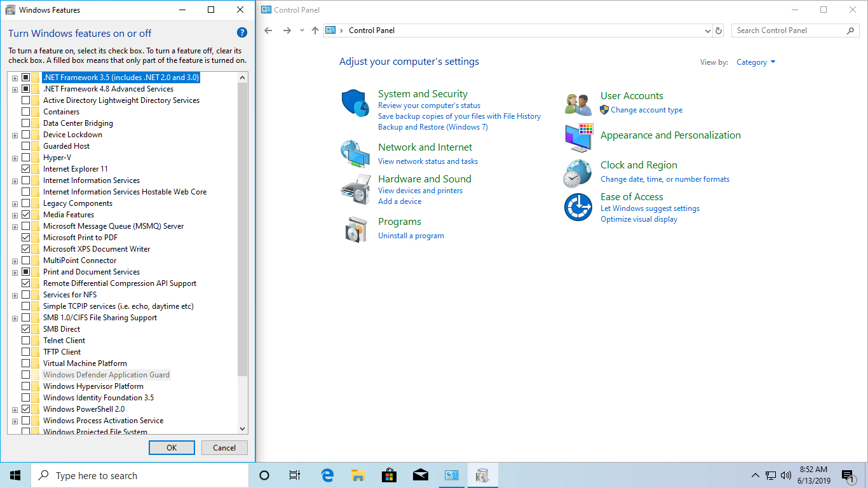Click the Appearance and Personalization monitor icon
The height and width of the screenshot is (488, 868).
(578, 138)
